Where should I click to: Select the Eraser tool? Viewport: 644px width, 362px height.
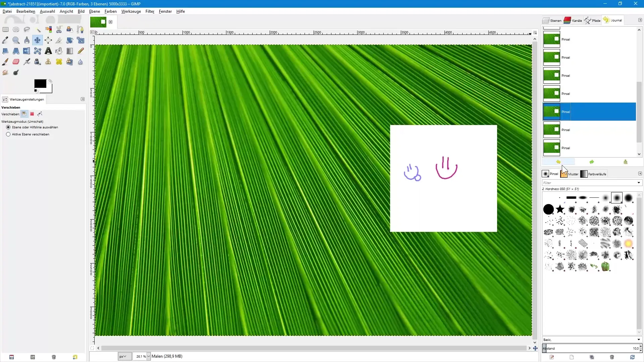pos(16,62)
